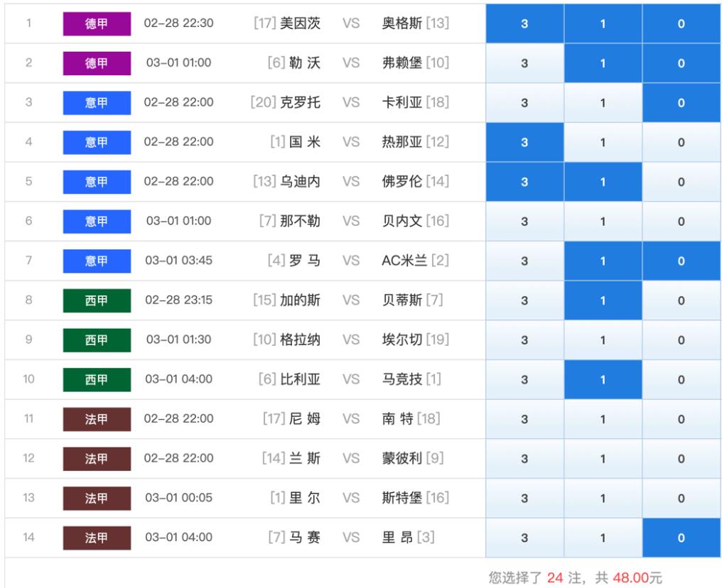
Task: Pick 3 for 那不勒 vs 贝内文
Action: click(524, 222)
